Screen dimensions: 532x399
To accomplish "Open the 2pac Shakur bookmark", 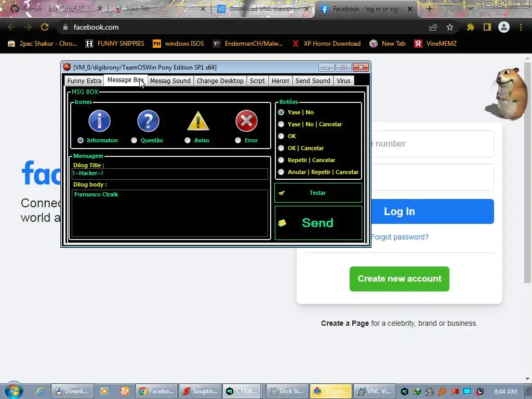I will 43,44.
